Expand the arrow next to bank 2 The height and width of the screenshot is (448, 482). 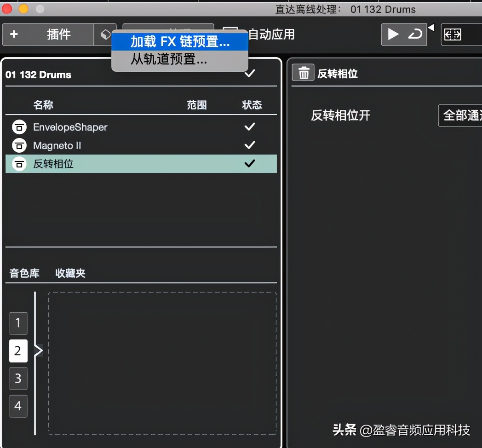(40, 351)
